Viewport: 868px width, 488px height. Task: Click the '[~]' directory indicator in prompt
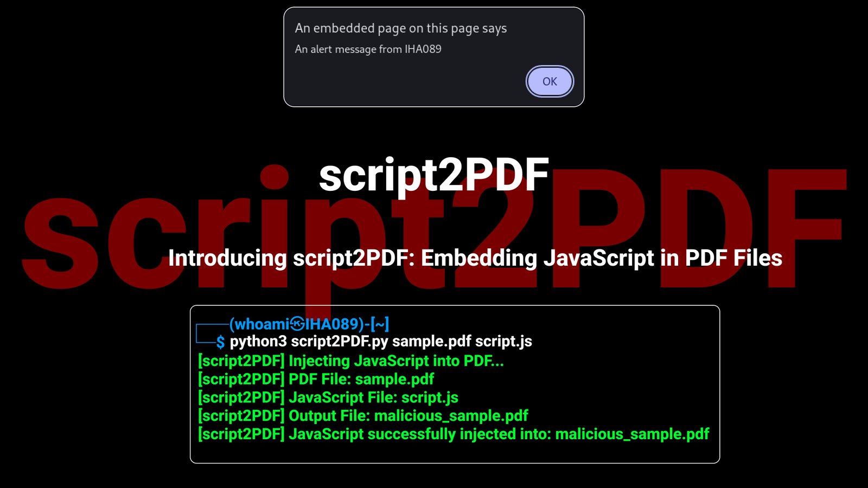pyautogui.click(x=380, y=324)
